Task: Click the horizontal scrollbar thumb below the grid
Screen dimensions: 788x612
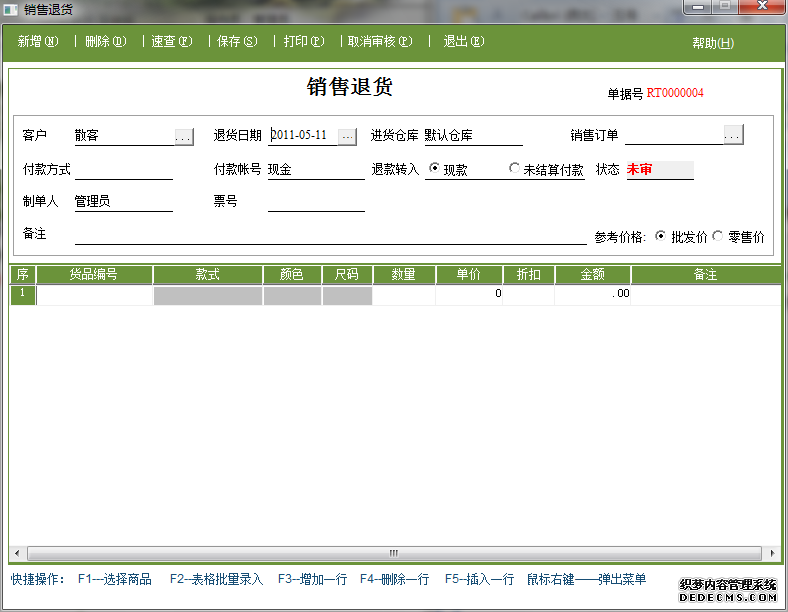Action: click(x=393, y=553)
